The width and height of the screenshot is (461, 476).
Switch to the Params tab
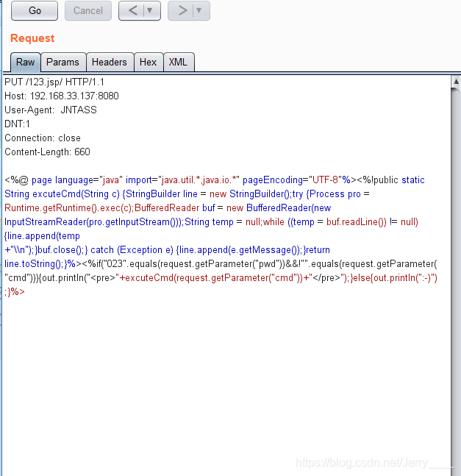click(x=62, y=63)
